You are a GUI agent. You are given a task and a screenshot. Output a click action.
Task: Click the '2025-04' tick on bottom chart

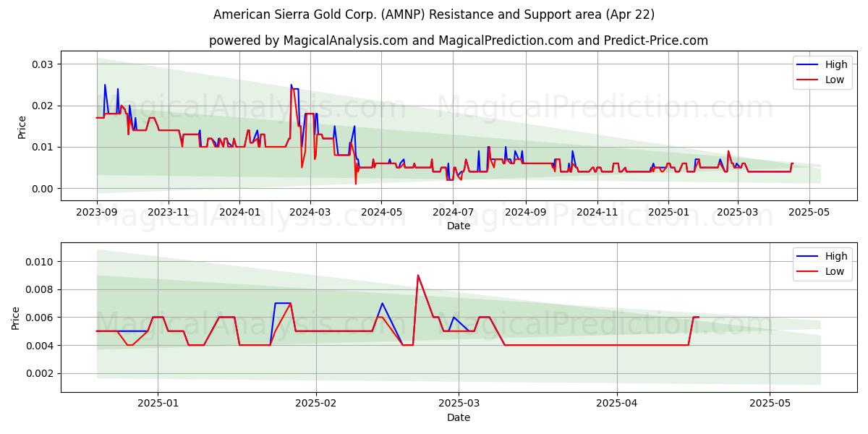click(618, 404)
